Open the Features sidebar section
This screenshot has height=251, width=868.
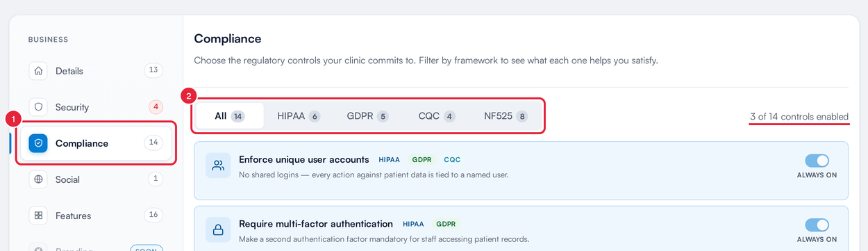[96, 216]
